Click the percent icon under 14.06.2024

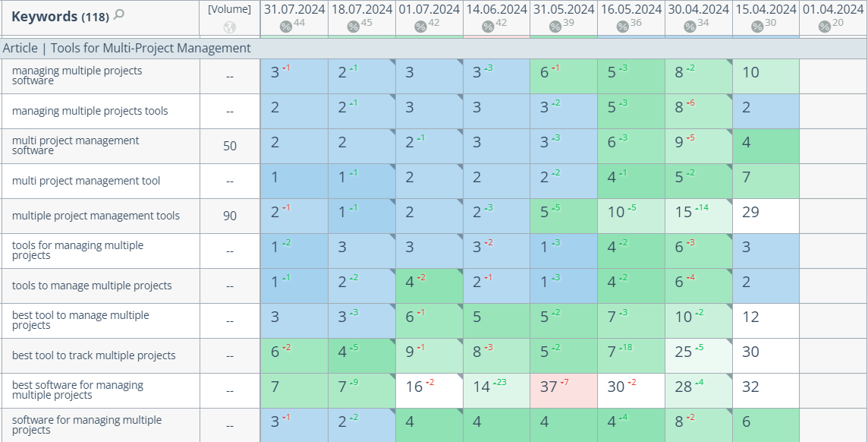(x=488, y=27)
